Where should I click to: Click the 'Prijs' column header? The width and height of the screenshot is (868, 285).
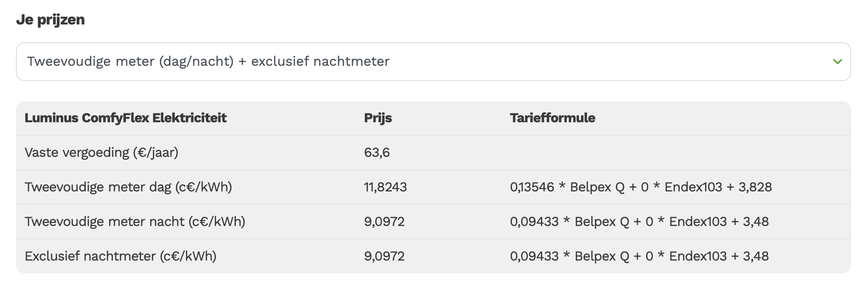(x=378, y=118)
